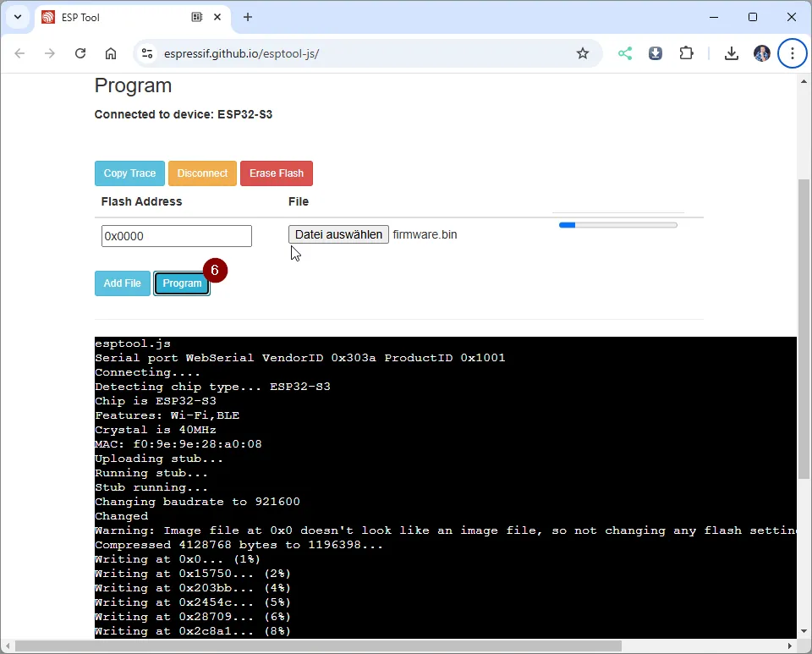Select the ESP Tool tab
This screenshot has height=654, width=812.
click(118, 17)
